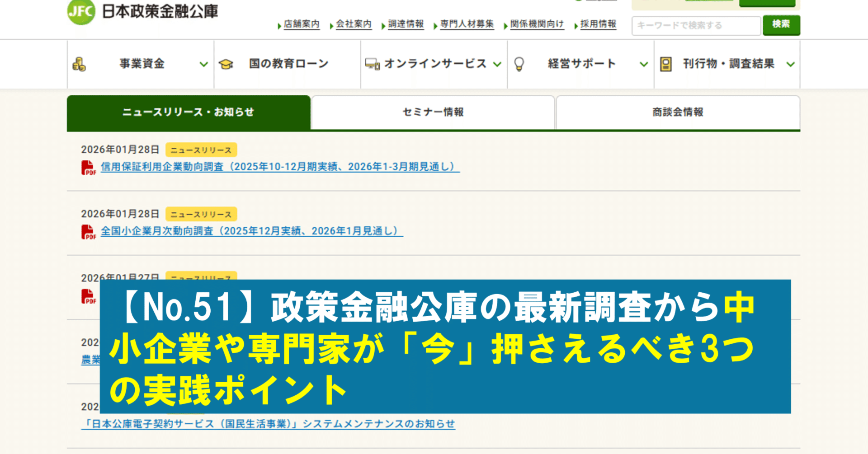Screen dimensions: 868x454
Task: Expand the 経営サポート dropdown chevron
Action: tap(643, 64)
